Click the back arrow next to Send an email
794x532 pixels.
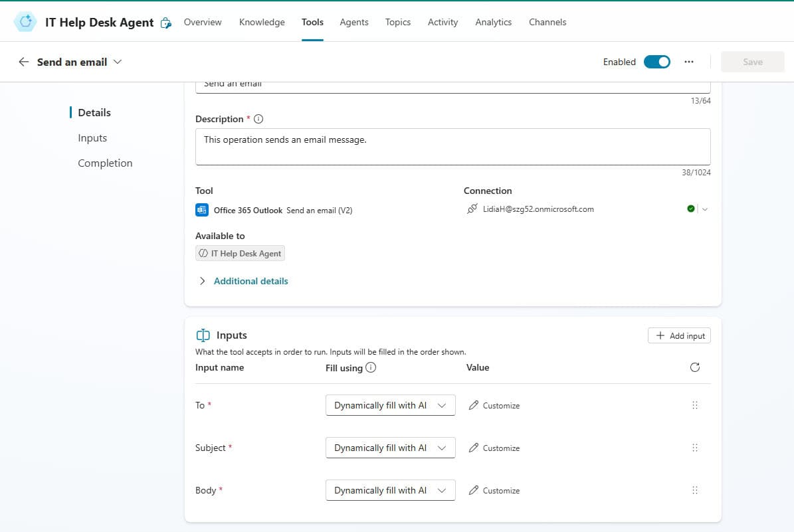[x=24, y=62]
